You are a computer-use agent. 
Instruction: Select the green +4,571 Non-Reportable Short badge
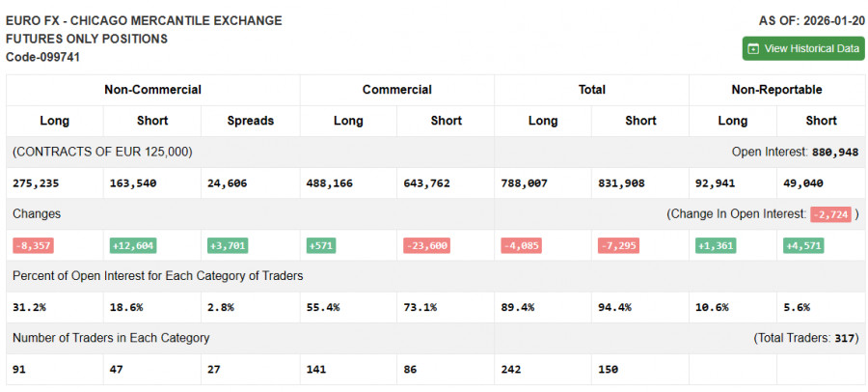(802, 245)
